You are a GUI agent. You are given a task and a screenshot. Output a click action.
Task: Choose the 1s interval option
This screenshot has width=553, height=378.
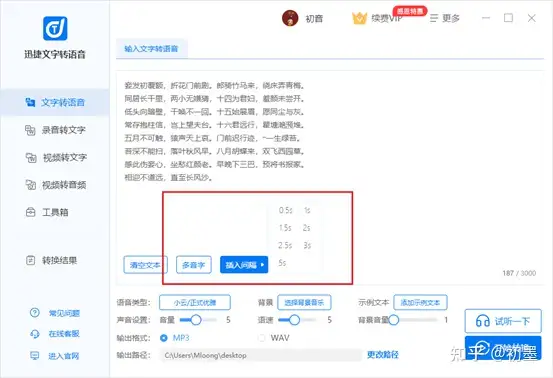[307, 210]
